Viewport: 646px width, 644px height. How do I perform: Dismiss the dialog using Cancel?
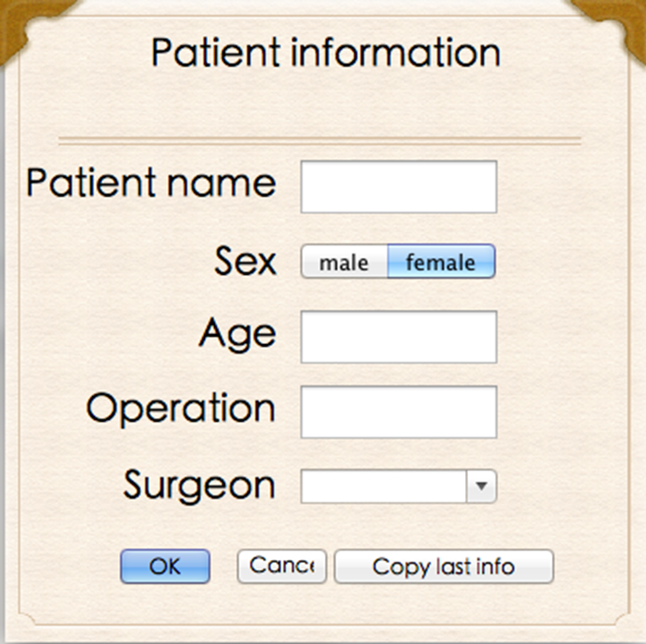coord(281,566)
